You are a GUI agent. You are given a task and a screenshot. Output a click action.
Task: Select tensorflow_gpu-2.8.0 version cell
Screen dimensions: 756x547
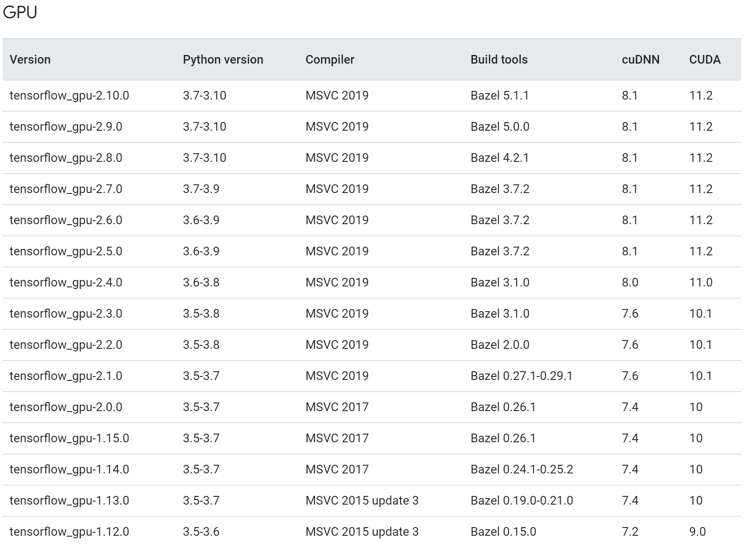66,158
